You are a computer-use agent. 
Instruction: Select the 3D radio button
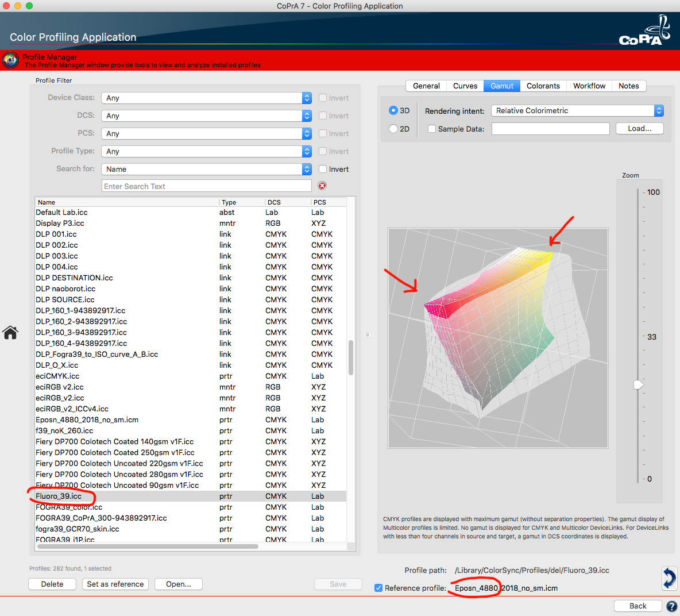pos(393,110)
